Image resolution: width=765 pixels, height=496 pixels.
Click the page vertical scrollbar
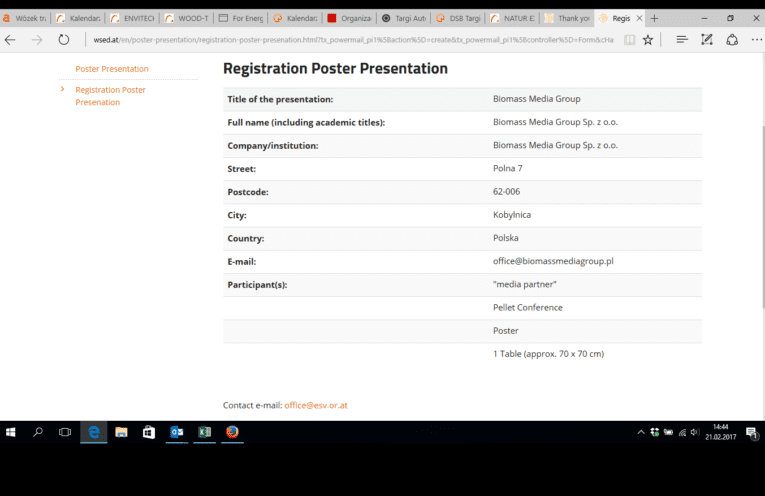click(763, 217)
